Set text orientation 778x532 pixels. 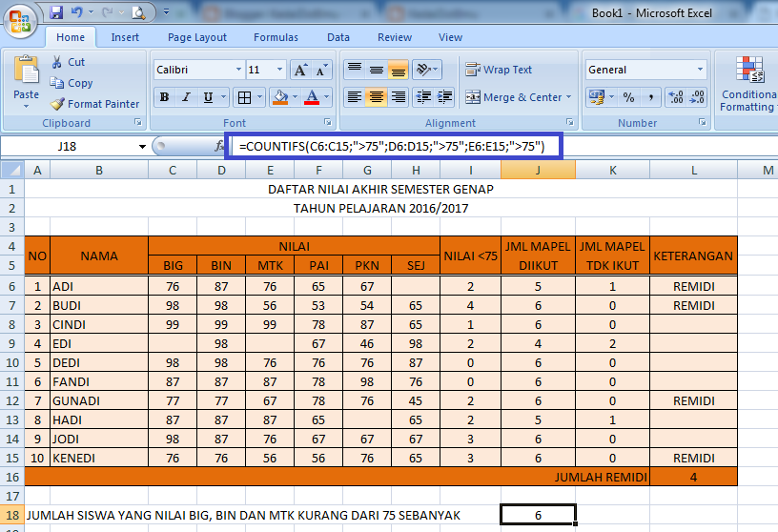coord(423,70)
